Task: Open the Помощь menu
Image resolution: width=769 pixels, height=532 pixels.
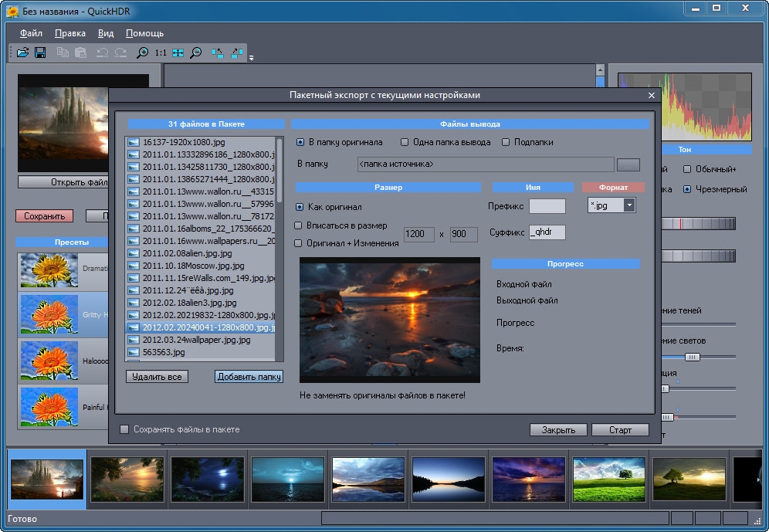Action: click(x=144, y=33)
